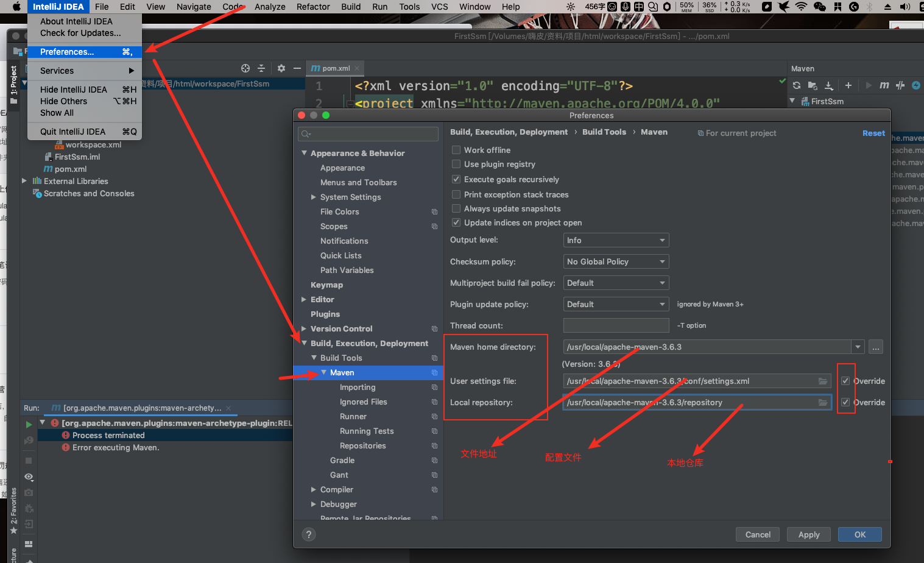This screenshot has height=563, width=924.
Task: Toggle Maven offline mode lightning icon
Action: pos(916,85)
